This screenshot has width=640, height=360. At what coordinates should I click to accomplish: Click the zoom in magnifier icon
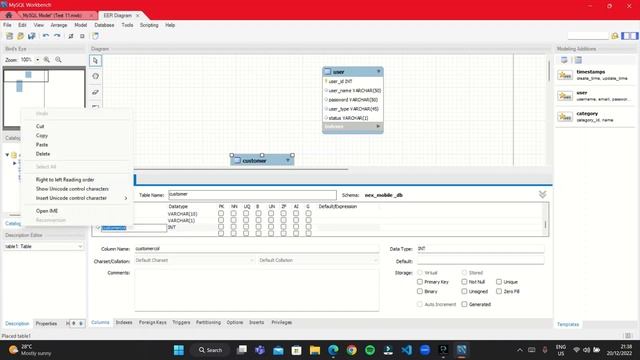click(x=47, y=60)
